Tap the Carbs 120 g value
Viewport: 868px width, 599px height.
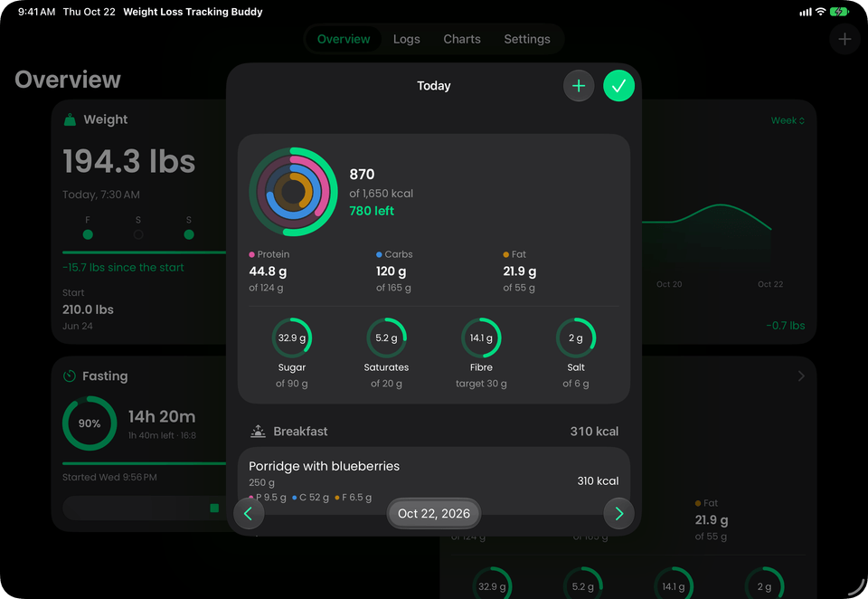point(391,271)
